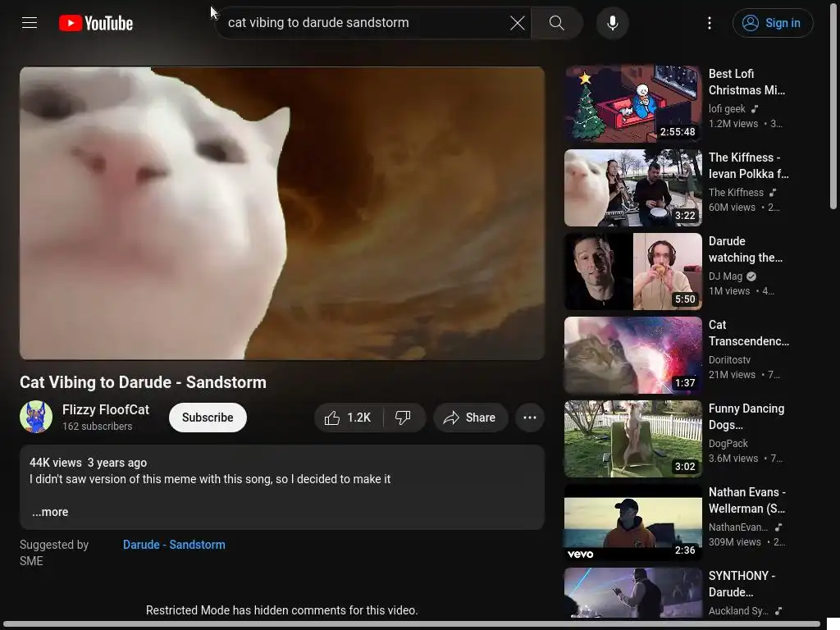840x630 pixels.
Task: Click the music note beside The Kiffness channel
Action: [x=773, y=192]
